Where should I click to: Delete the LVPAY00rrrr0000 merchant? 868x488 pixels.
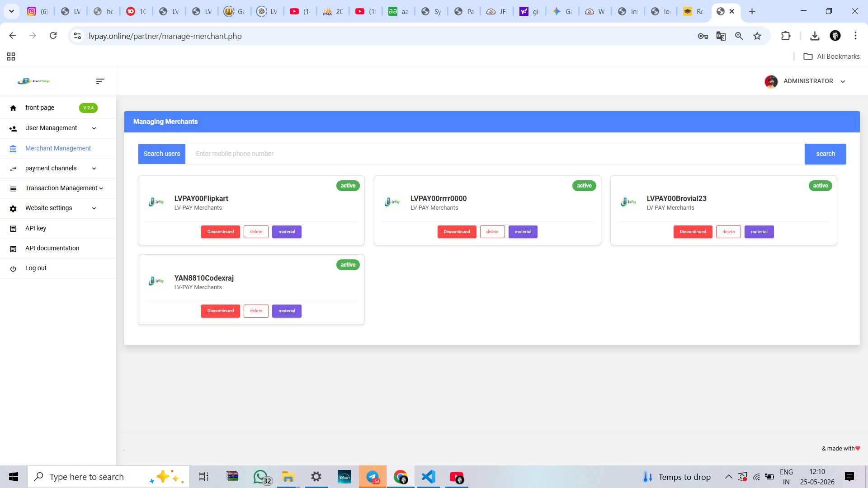pyautogui.click(x=492, y=232)
